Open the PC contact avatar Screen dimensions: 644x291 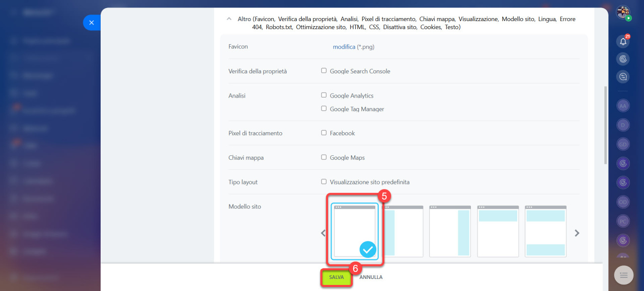tap(623, 221)
